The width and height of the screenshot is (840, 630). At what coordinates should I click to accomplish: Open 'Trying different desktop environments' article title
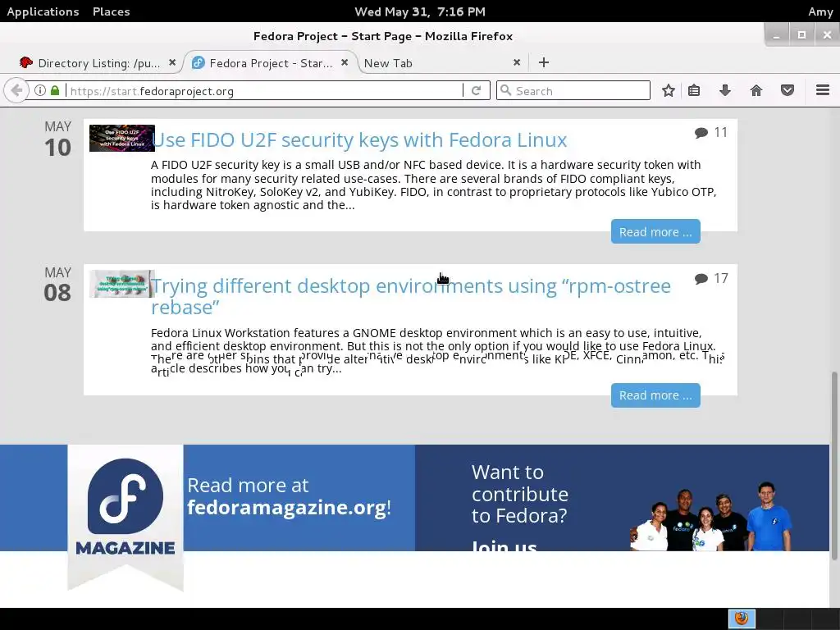coord(411,296)
